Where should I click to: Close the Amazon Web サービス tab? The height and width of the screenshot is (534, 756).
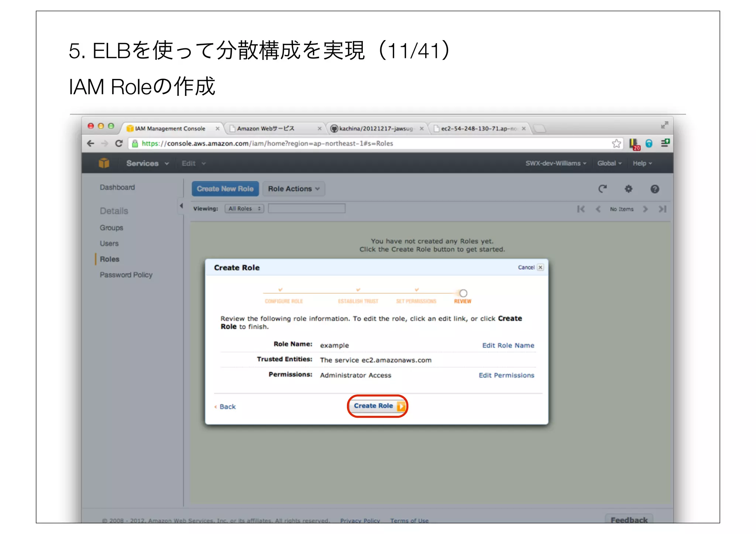click(x=320, y=128)
